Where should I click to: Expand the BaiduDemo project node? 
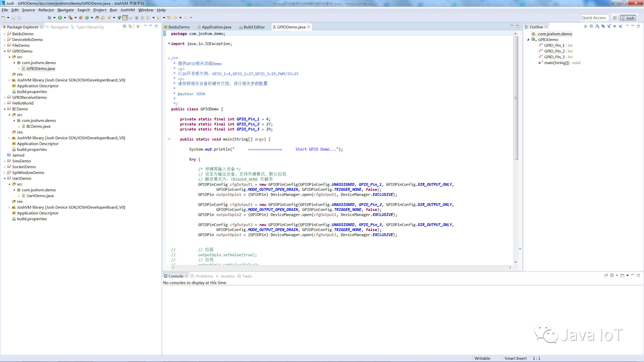[5, 34]
